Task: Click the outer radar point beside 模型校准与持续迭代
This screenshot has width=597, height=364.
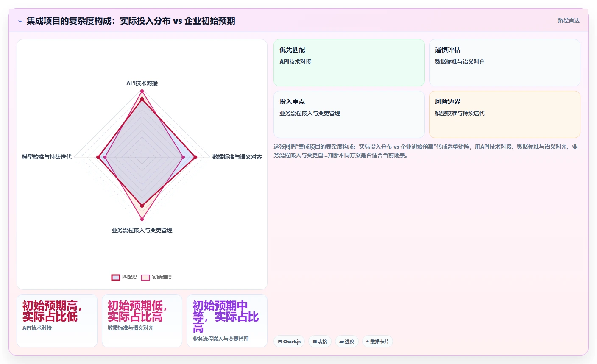Action: point(98,157)
